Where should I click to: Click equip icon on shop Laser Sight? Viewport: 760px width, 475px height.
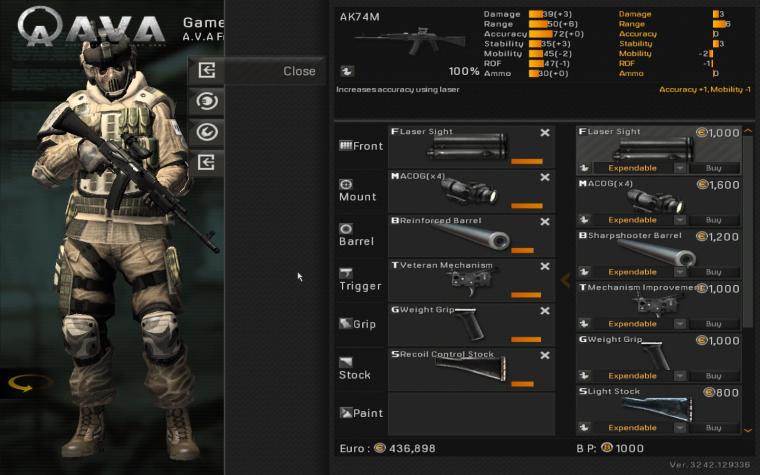tap(584, 168)
